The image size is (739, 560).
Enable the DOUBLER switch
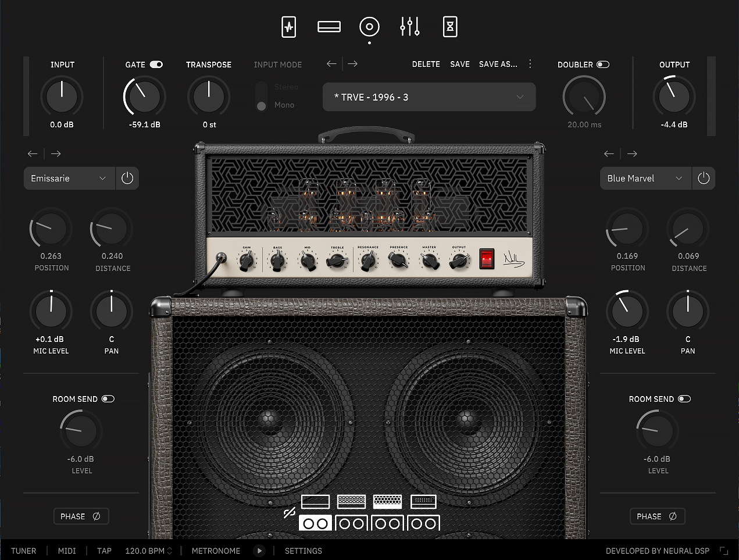[x=603, y=65]
